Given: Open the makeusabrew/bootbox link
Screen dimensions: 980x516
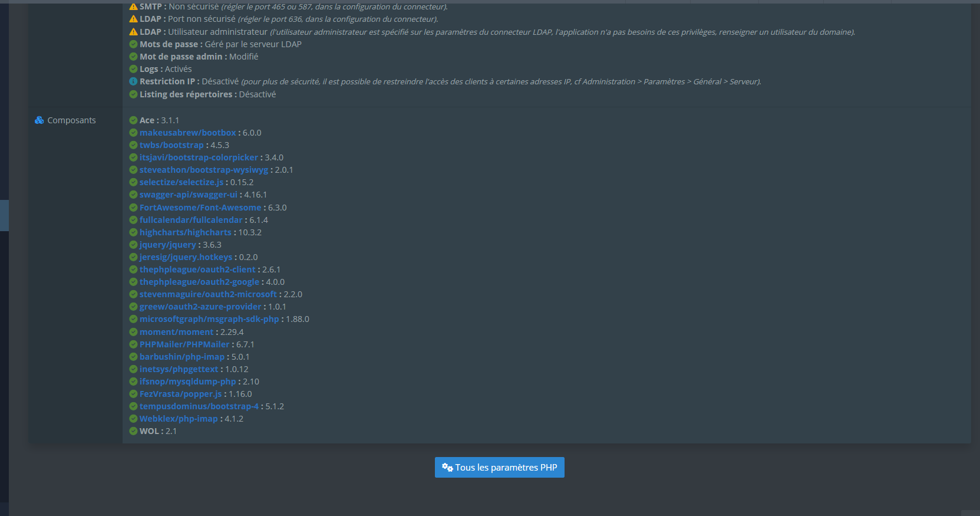Looking at the screenshot, I should [x=187, y=133].
